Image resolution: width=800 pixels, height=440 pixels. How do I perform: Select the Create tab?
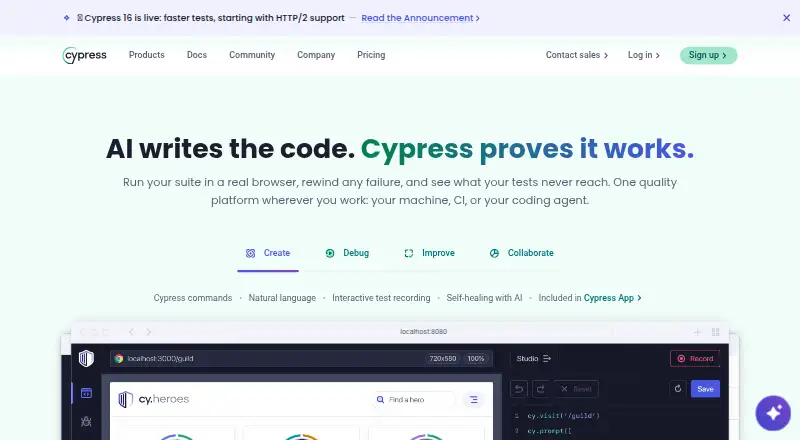click(268, 253)
